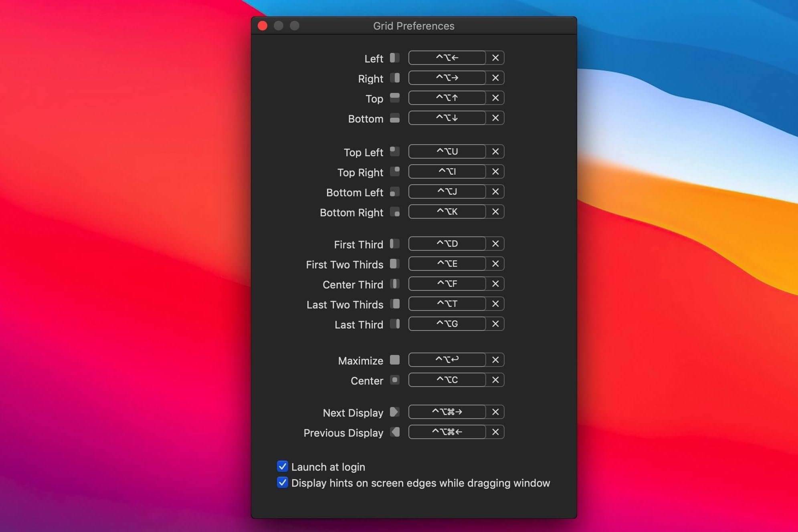Change the Next Display shortcut field
This screenshot has width=798, height=532.
(x=447, y=412)
